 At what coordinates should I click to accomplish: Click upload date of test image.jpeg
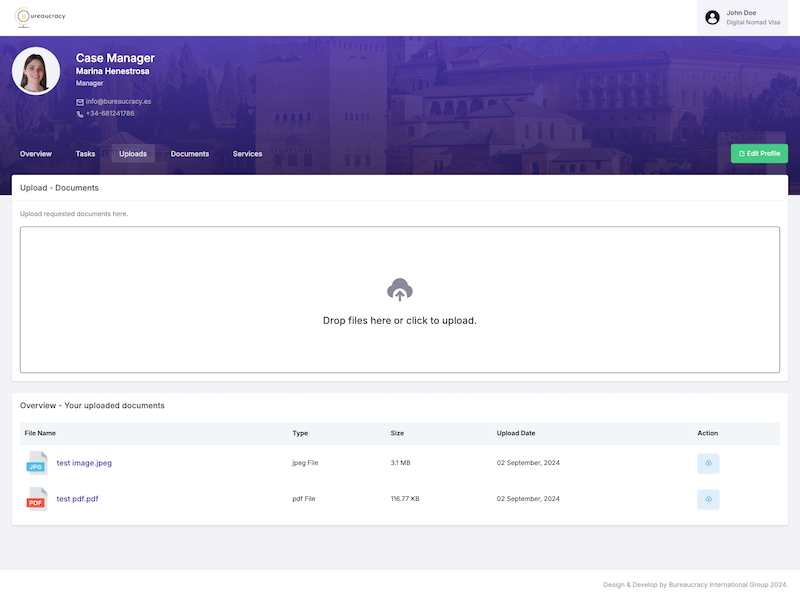click(528, 463)
